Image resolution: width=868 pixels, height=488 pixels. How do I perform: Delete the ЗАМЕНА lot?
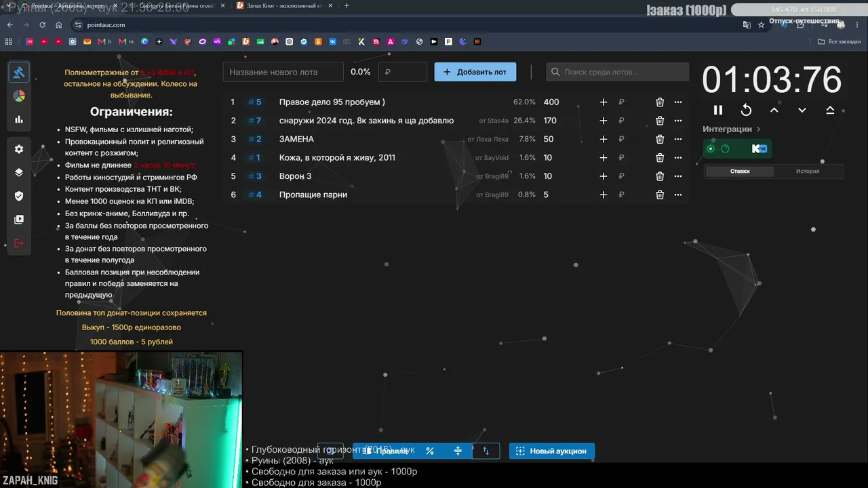(x=660, y=139)
